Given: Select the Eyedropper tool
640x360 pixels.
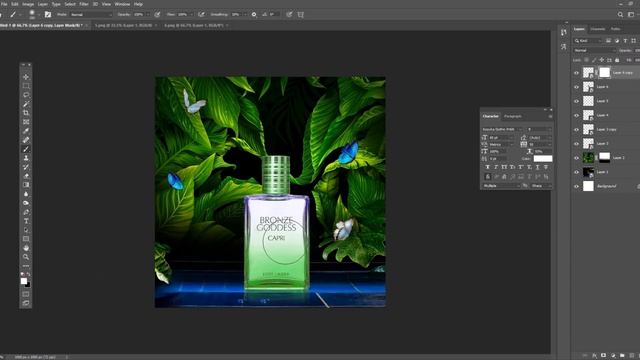Looking at the screenshot, I should click(x=26, y=131).
